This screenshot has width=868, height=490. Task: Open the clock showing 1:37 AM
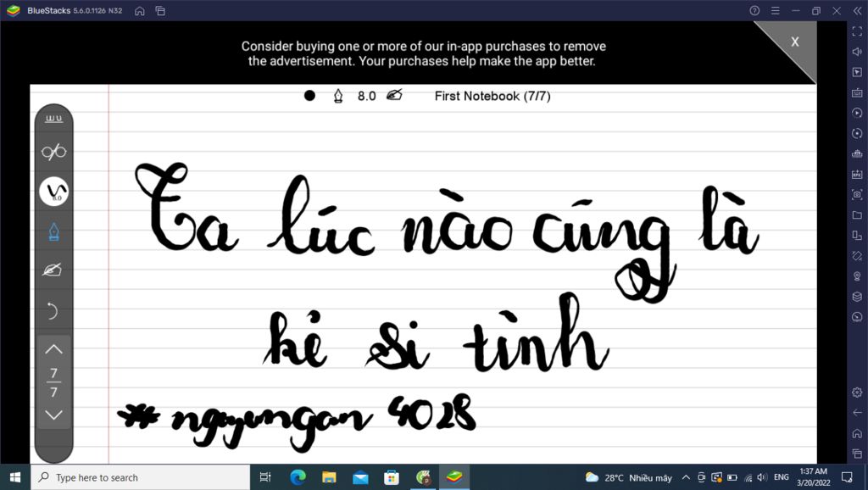813,477
